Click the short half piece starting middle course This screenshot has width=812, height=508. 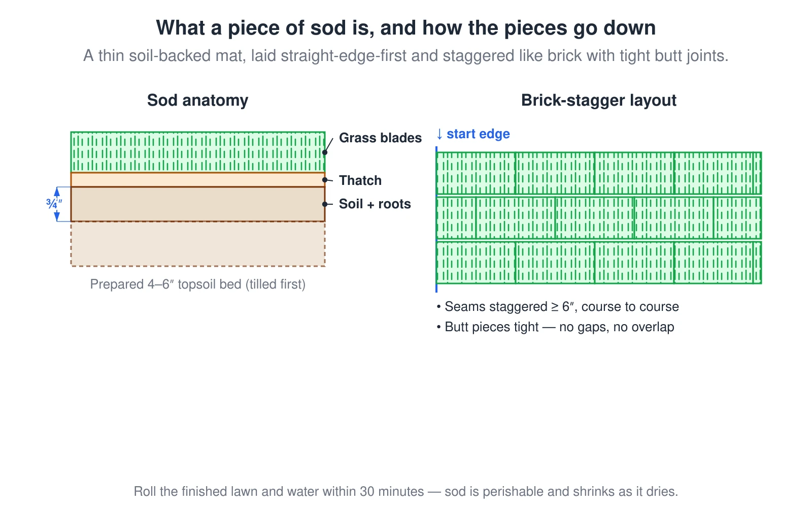tap(456, 218)
